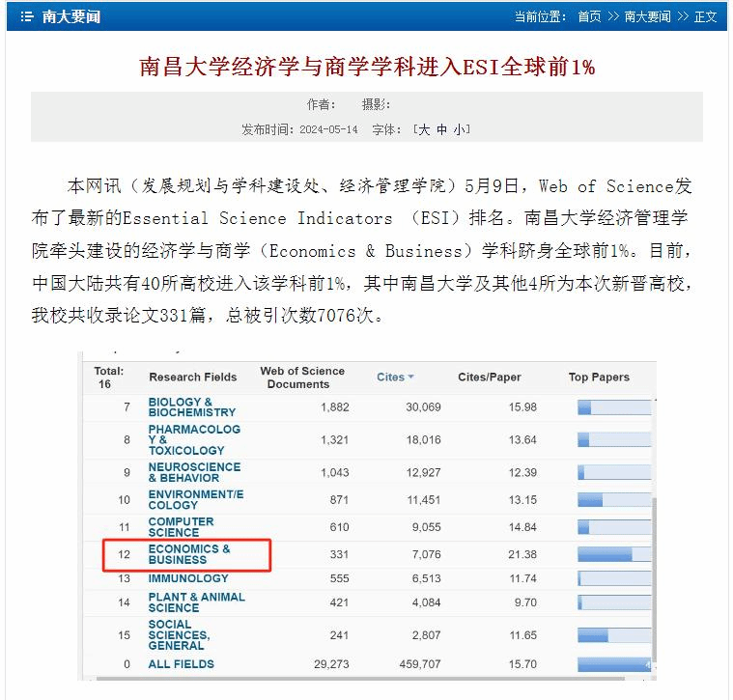Click the Top Papers column header

[x=599, y=378]
